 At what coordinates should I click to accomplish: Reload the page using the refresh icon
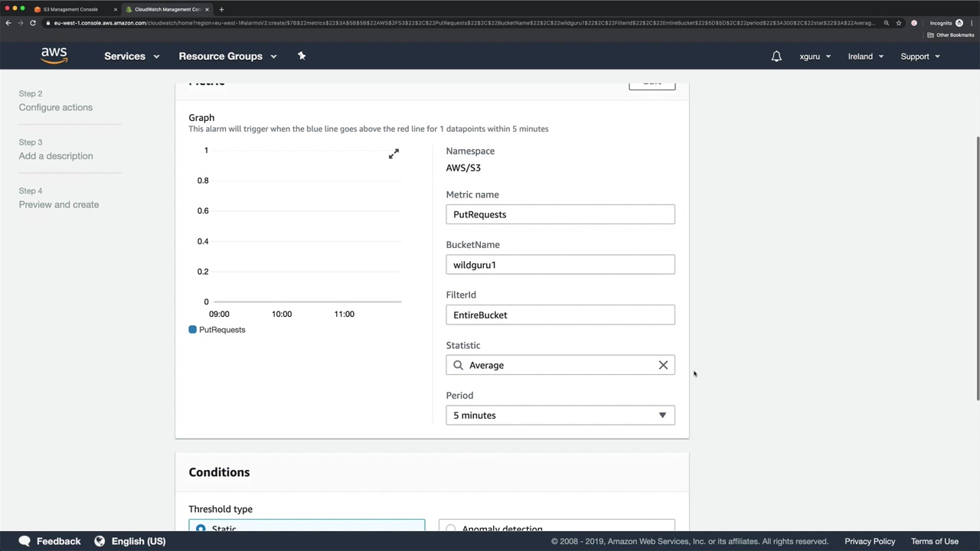pyautogui.click(x=33, y=23)
